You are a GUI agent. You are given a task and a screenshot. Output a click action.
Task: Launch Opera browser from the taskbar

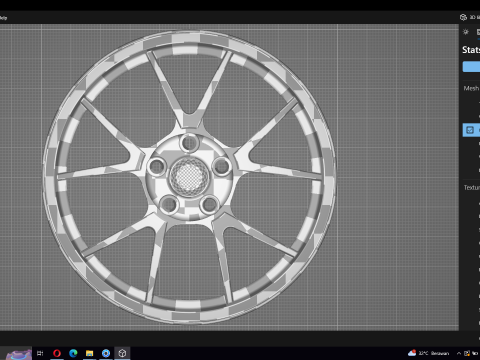(x=57, y=353)
